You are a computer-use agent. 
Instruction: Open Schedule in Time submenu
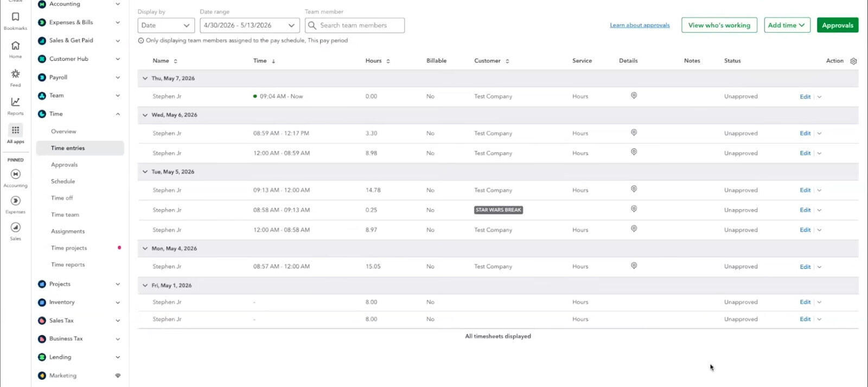(63, 181)
